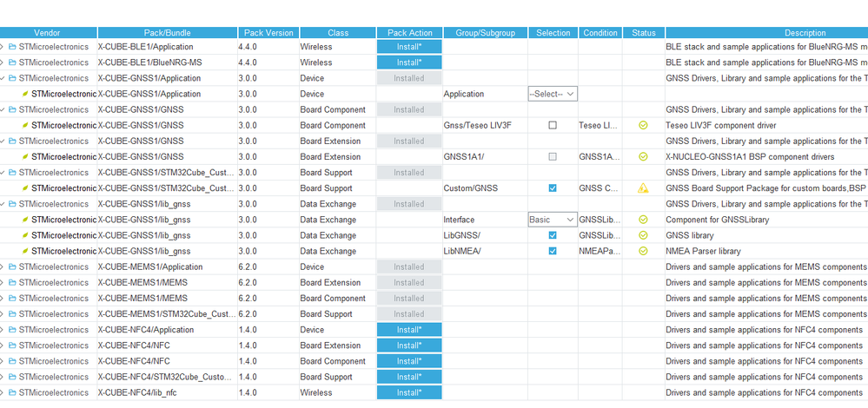Image resolution: width=868 pixels, height=408 pixels.
Task: Click green status check for GNSS1A1/ row
Action: click(x=643, y=157)
